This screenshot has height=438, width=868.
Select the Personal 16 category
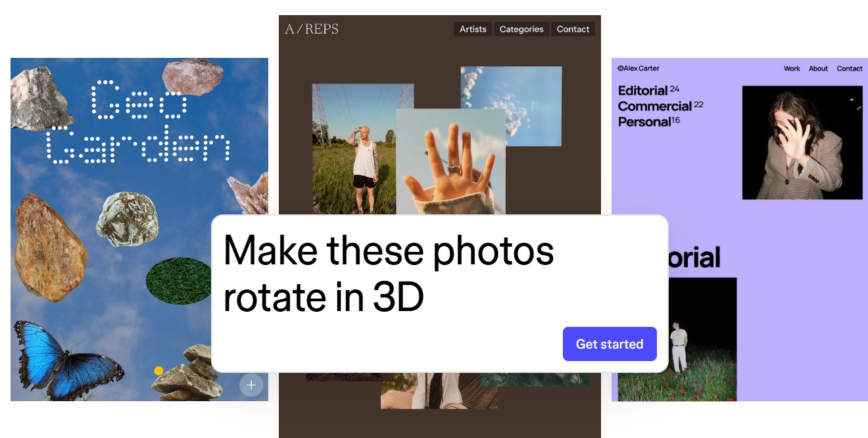pyautogui.click(x=648, y=122)
